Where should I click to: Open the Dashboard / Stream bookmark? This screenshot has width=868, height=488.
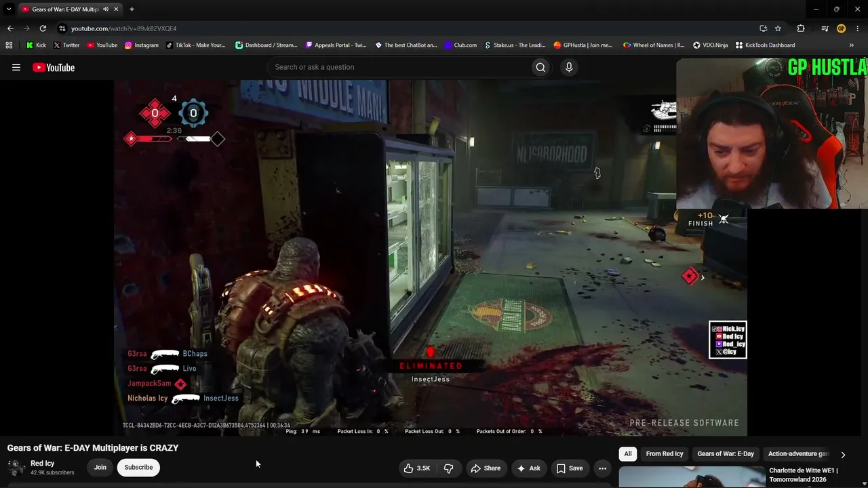(266, 45)
